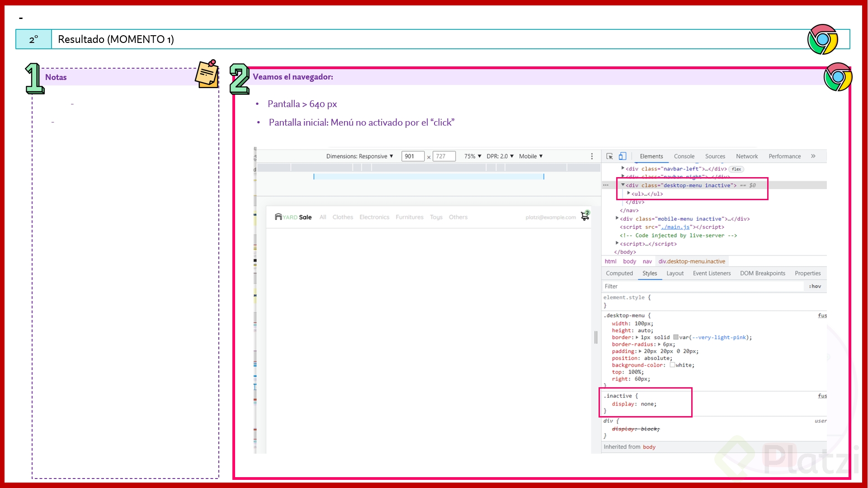
Task: Open the white background-color swatch
Action: point(672,365)
